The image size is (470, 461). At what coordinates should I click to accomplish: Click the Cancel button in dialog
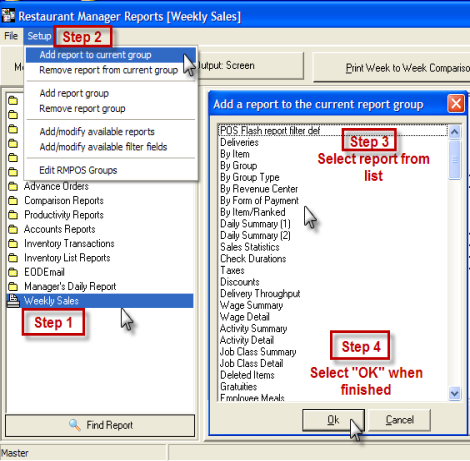coord(399,420)
